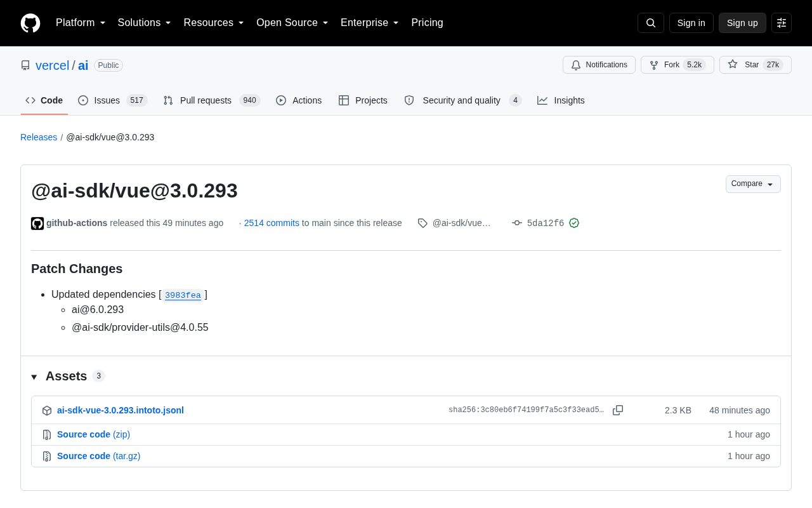Click the github-actions avatar
Screen dimensions: 812x508
click(x=37, y=224)
